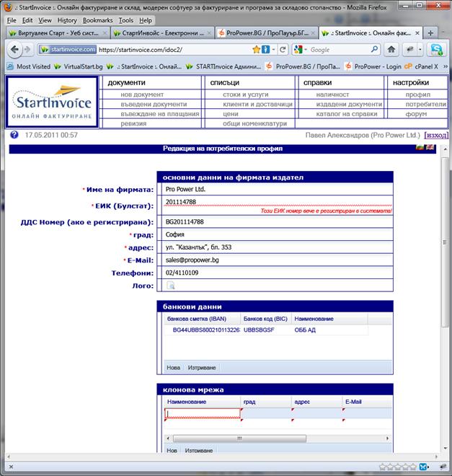Click the Име на фирмата field

click(x=278, y=189)
